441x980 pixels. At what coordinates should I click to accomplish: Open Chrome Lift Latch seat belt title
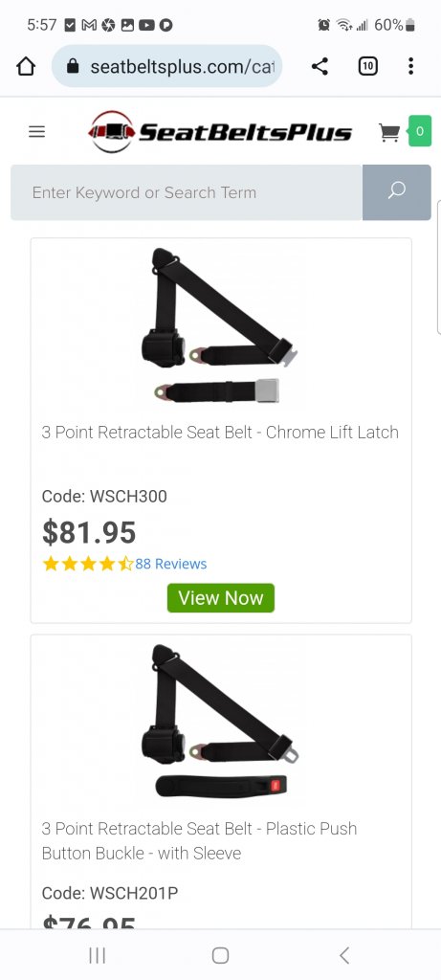click(x=220, y=432)
